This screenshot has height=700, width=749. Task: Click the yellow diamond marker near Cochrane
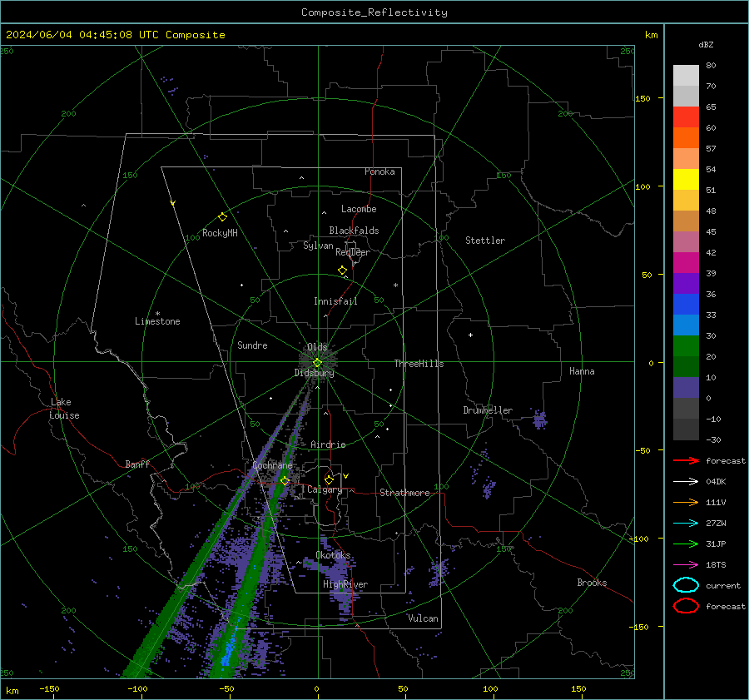click(x=285, y=481)
